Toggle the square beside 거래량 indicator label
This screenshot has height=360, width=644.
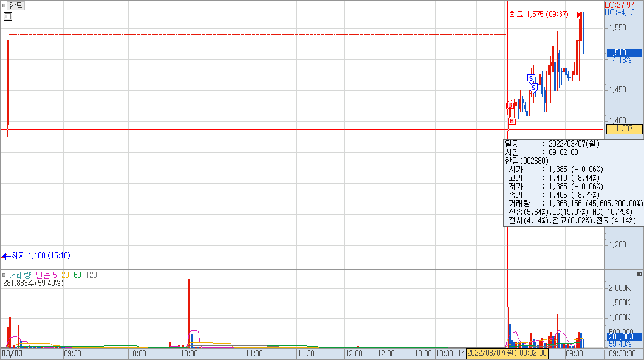pos(4,275)
